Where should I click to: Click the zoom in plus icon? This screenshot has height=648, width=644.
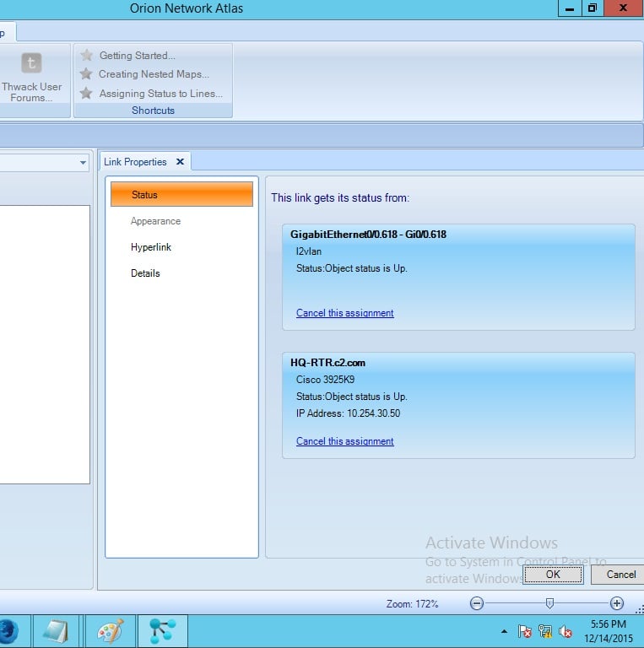tap(617, 603)
